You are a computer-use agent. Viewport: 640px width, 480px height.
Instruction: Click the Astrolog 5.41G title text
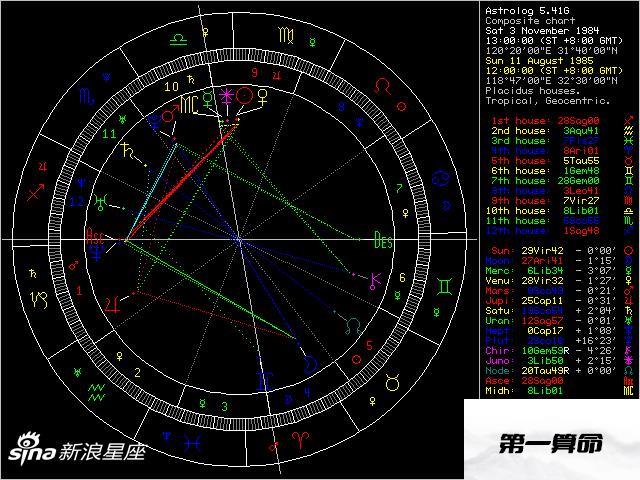[x=521, y=10]
